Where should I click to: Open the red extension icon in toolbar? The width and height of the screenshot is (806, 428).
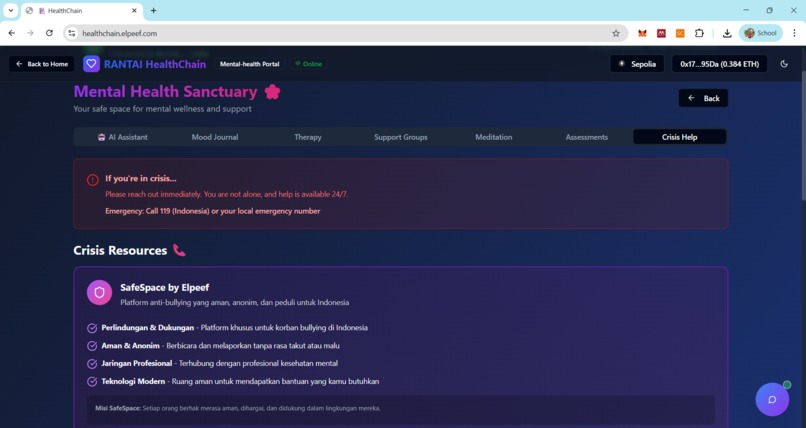[x=661, y=33]
